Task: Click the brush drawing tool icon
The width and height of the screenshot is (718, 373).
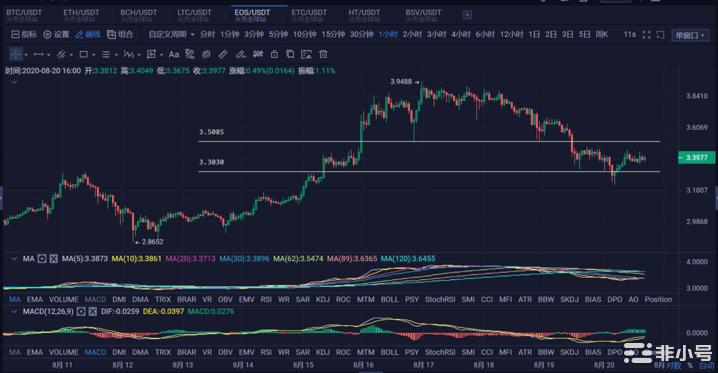Action: tap(240, 54)
